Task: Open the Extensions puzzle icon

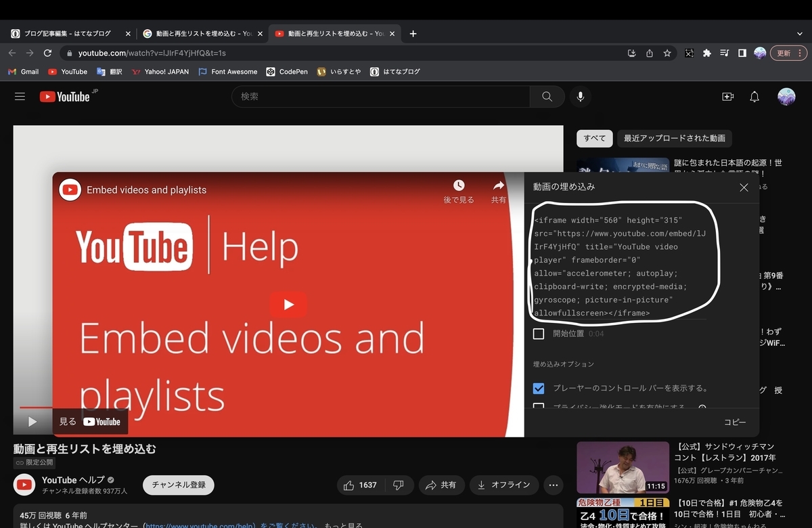Action: tap(707, 53)
